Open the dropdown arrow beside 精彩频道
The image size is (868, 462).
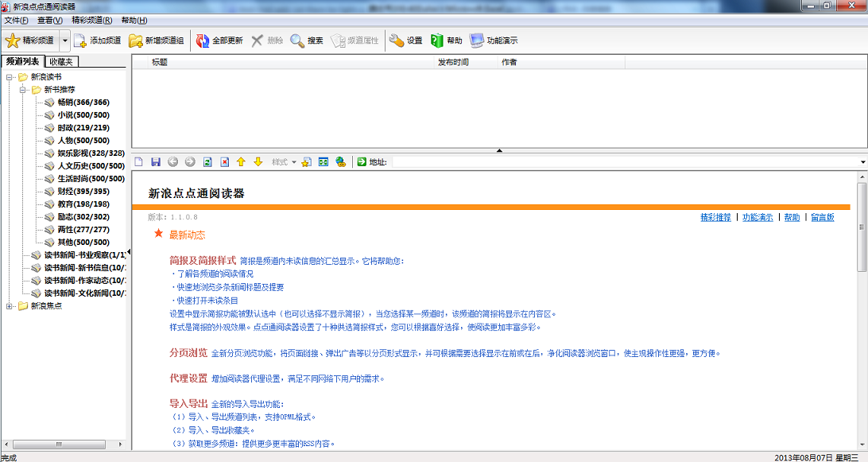coord(64,41)
